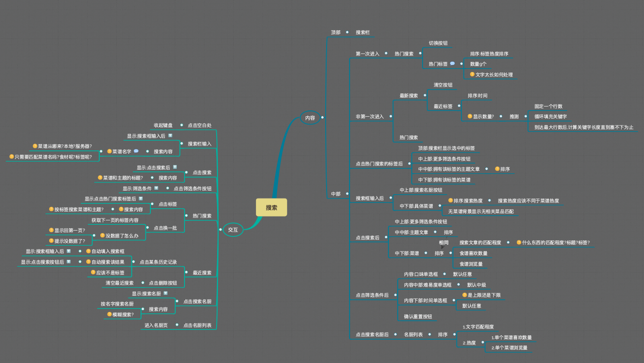Click the question marker on 文字太长如何处理

(x=472, y=74)
